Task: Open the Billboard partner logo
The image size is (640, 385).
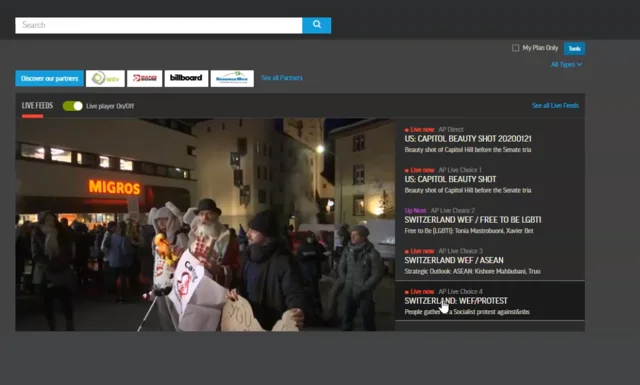Action: point(186,78)
